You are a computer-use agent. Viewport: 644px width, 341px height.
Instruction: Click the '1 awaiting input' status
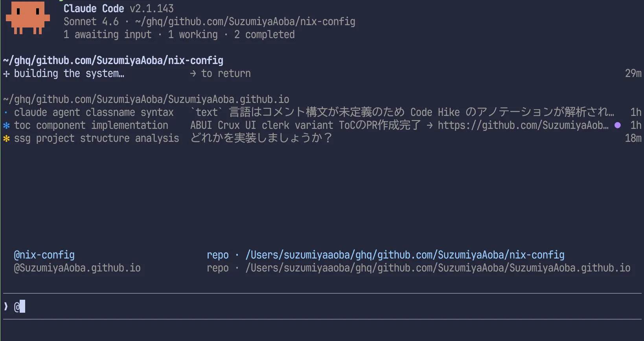point(108,35)
